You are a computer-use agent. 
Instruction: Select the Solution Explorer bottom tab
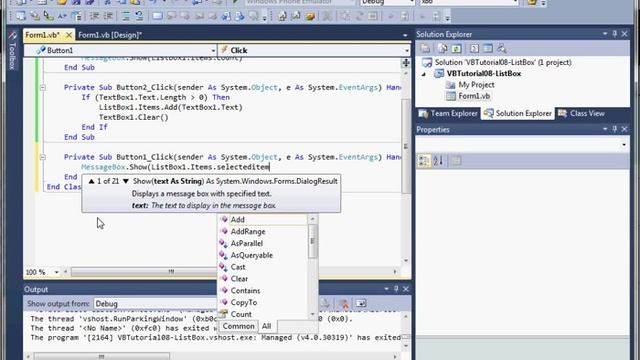[518, 113]
